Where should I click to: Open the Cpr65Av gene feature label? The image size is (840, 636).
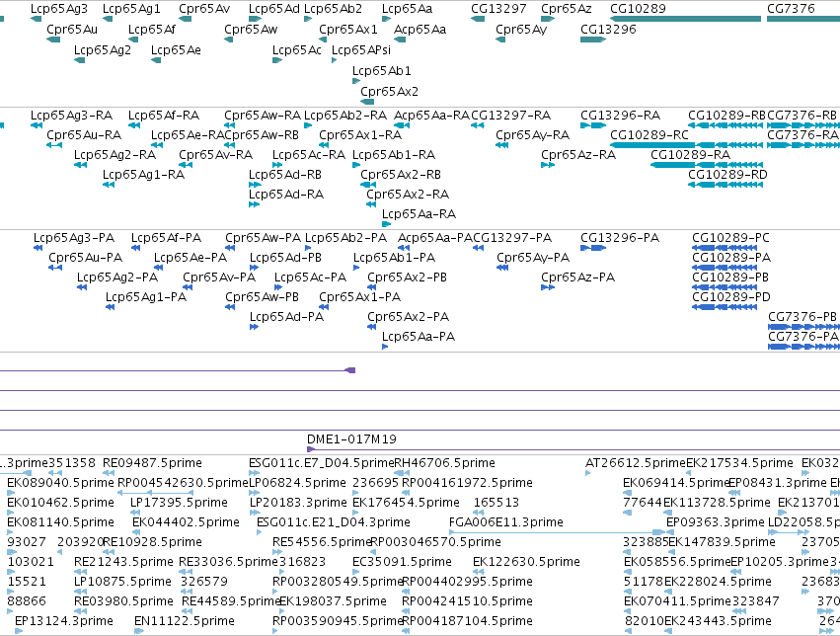[204, 9]
